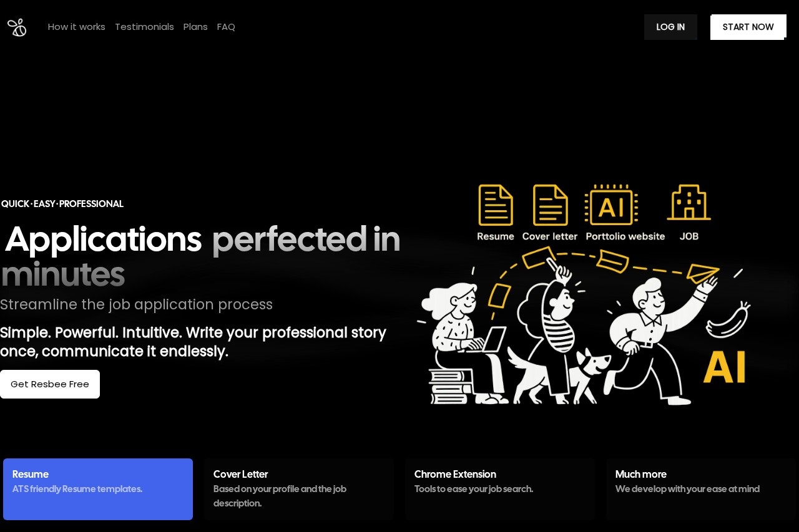Click the JOB building icon

689,203
